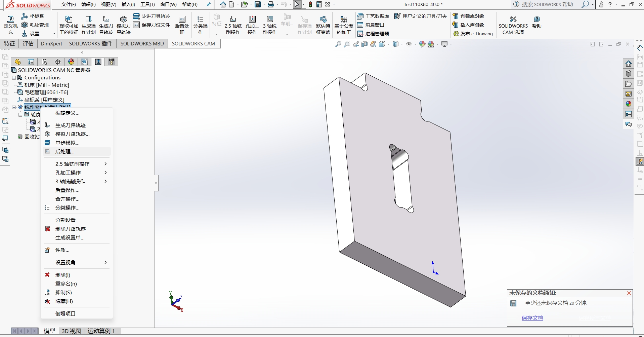
Task: Expand the 设置视角 submenu
Action: (105, 262)
